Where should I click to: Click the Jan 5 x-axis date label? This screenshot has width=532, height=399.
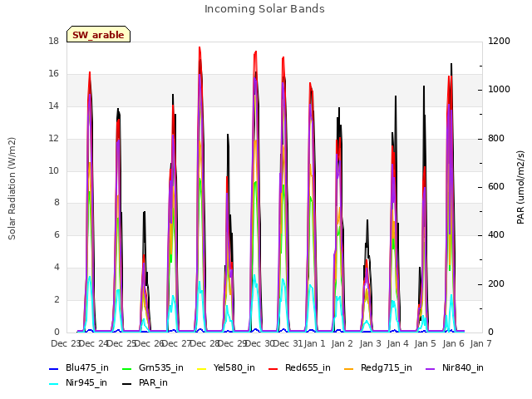click(x=425, y=343)
